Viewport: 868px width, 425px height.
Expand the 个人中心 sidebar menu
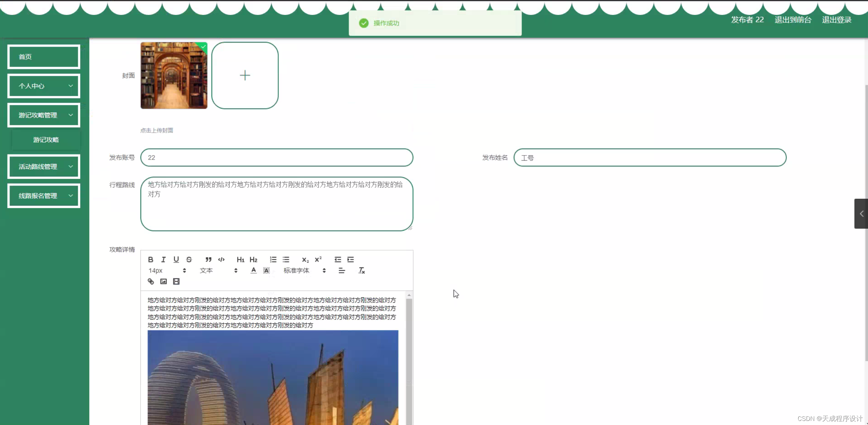(44, 86)
